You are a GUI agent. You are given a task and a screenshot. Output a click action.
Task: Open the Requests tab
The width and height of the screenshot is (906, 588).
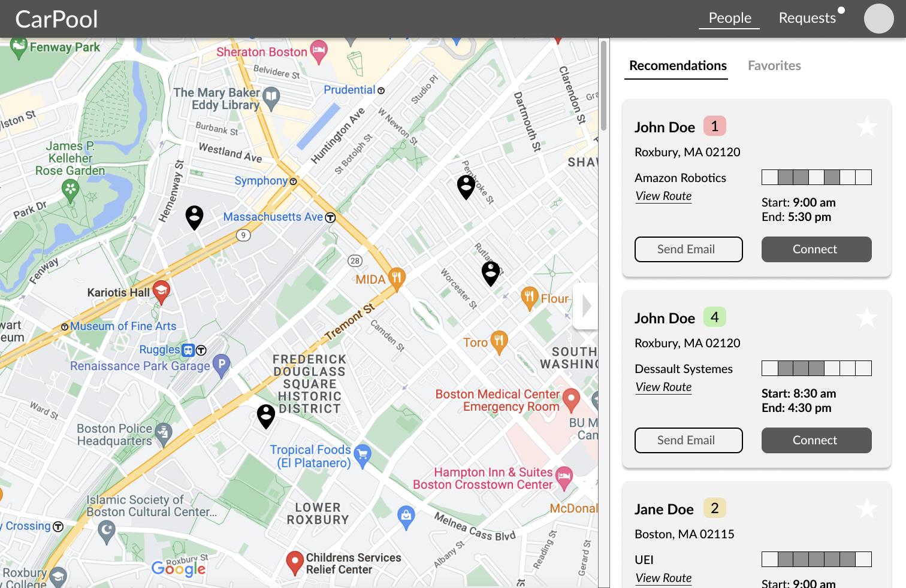807,18
